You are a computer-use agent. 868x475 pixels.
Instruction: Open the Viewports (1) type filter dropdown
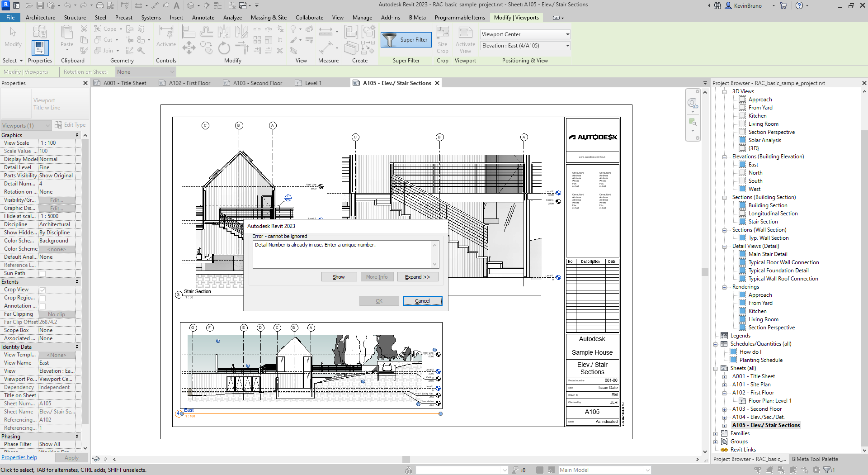pos(26,125)
